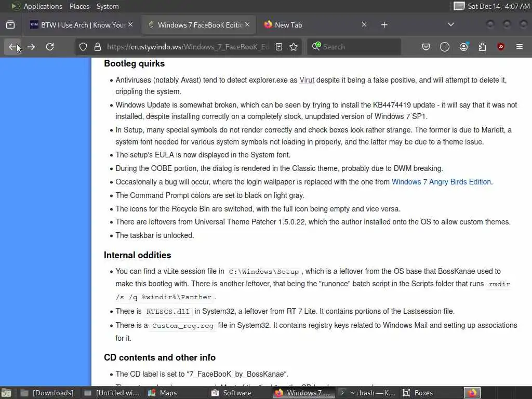Click the text 'The taskbar is unlocked.'
Image resolution: width=532 pixels, height=399 pixels.
click(155, 235)
